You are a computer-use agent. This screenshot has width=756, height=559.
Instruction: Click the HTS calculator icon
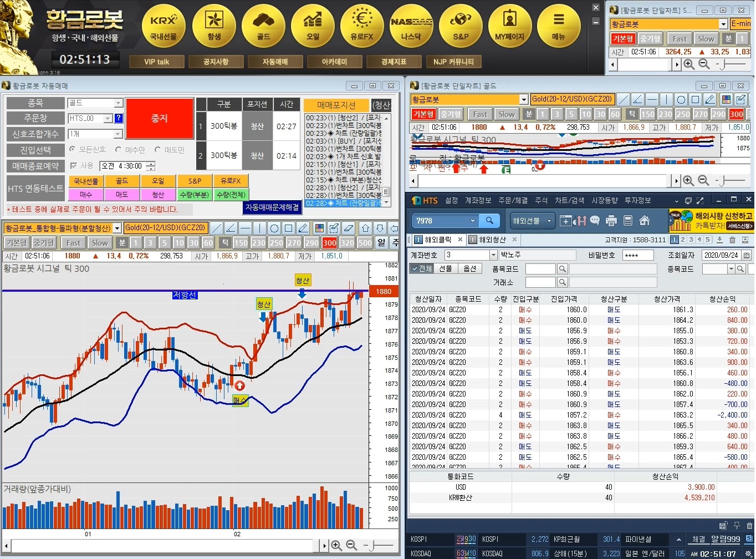click(x=628, y=221)
